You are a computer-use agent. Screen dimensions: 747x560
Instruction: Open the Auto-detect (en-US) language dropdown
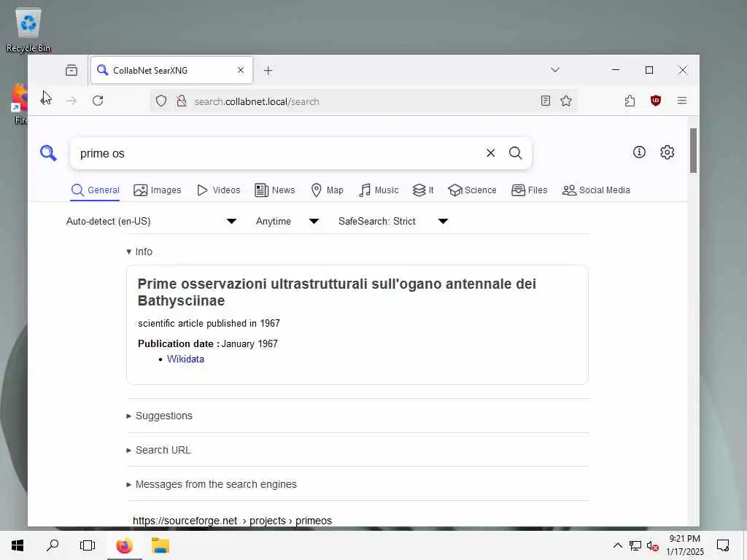tap(151, 221)
